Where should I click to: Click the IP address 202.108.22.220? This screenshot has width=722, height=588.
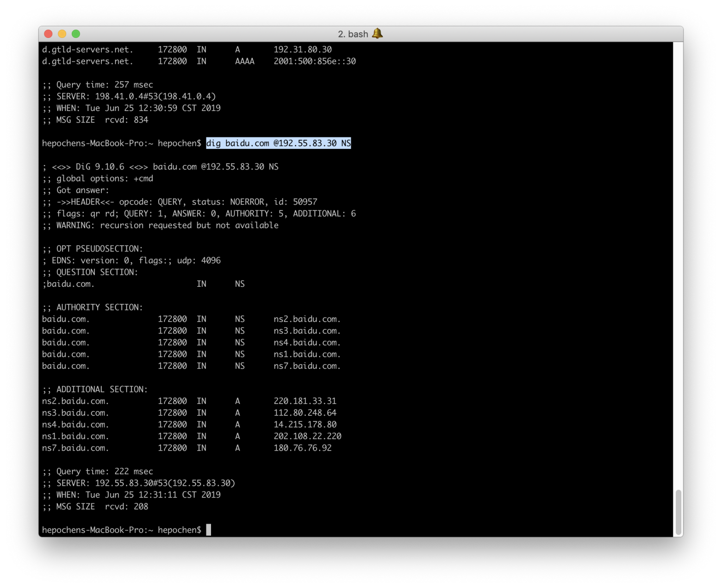coord(307,436)
